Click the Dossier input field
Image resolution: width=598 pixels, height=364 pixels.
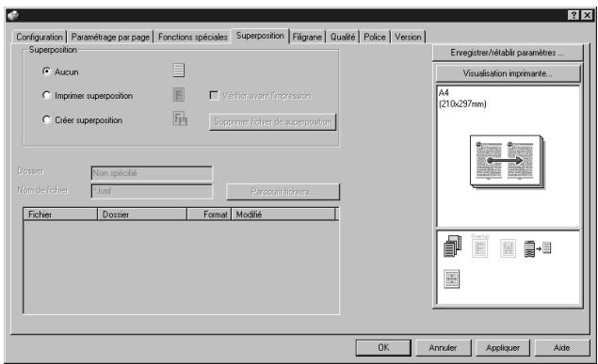tap(152, 173)
